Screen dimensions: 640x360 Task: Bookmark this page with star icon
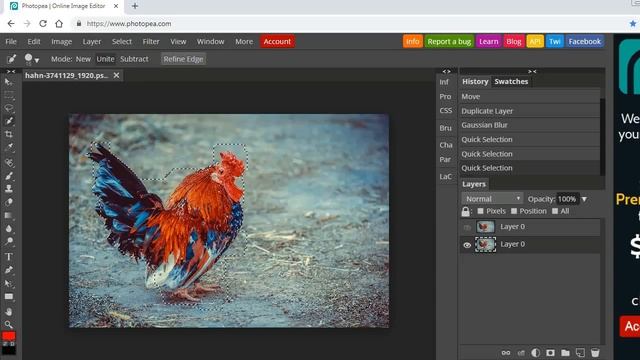point(633,24)
